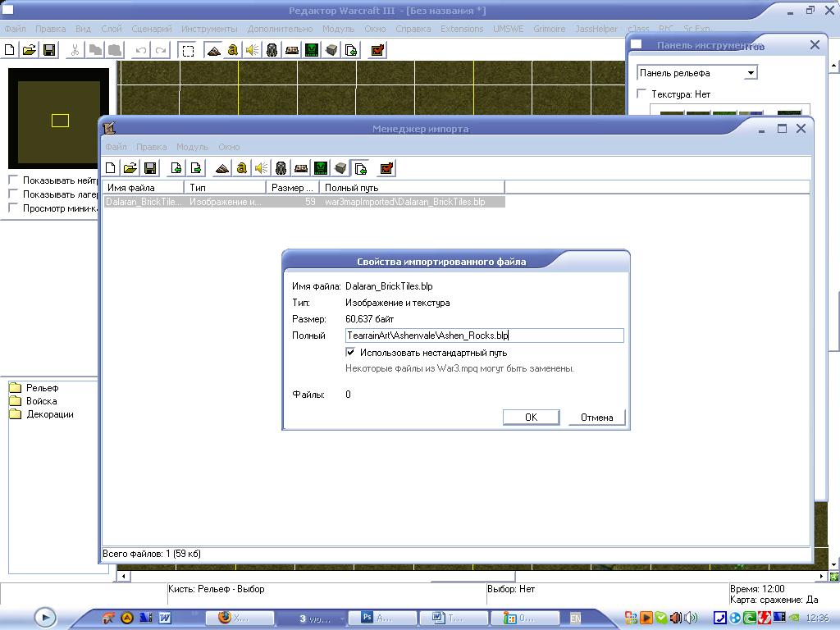This screenshot has height=630, width=840.
Task: Toggle Показывать нейтральные checkbox under minimap
Action: point(13,180)
